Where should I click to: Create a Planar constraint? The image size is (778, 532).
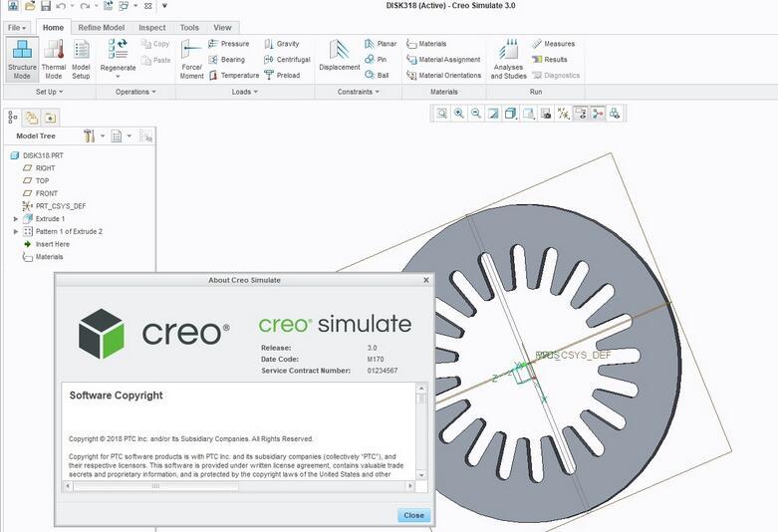[x=381, y=44]
